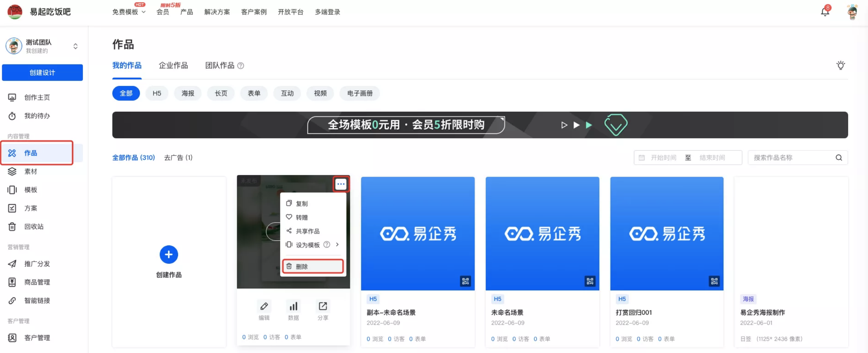Filter works by 表单
The height and width of the screenshot is (353, 868).
(x=254, y=93)
